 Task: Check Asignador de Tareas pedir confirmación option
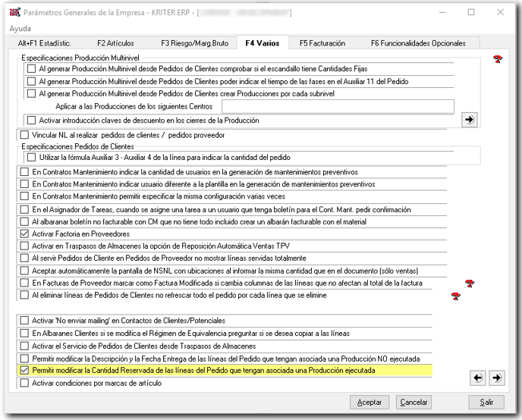pyautogui.click(x=24, y=209)
